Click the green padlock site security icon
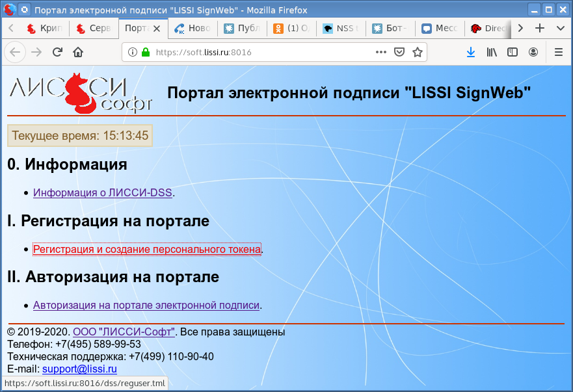 145,52
